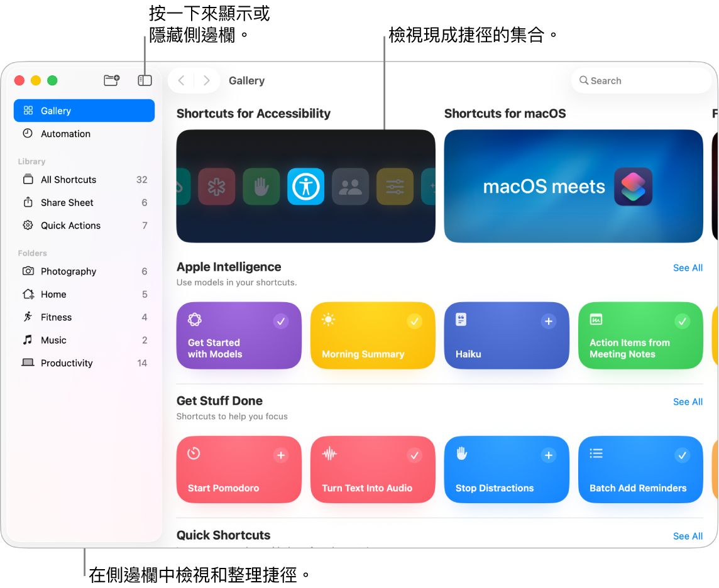Image resolution: width=719 pixels, height=588 pixels.
Task: Click the Home house icon
Action: point(28,294)
